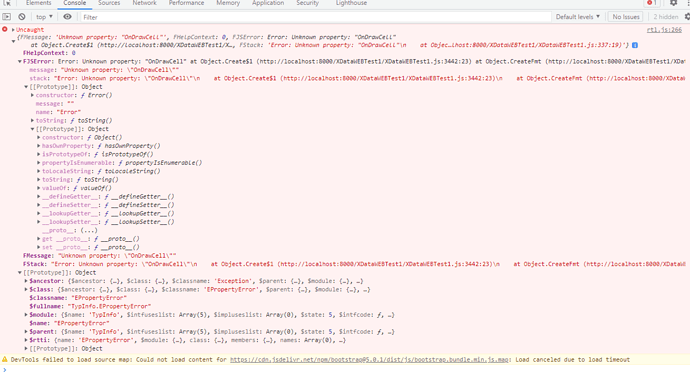Switch to the Performance tab
This screenshot has width=690, height=379.
click(186, 3)
